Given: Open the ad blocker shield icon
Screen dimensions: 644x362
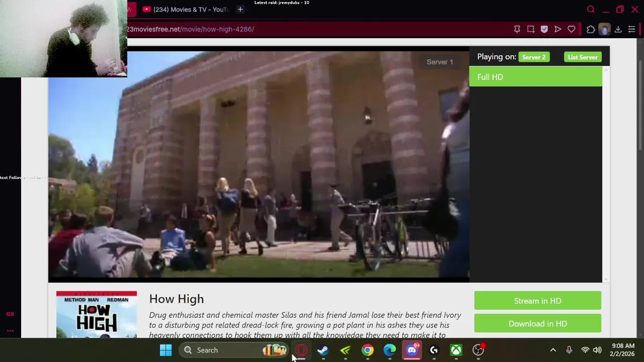Looking at the screenshot, I should (x=544, y=29).
